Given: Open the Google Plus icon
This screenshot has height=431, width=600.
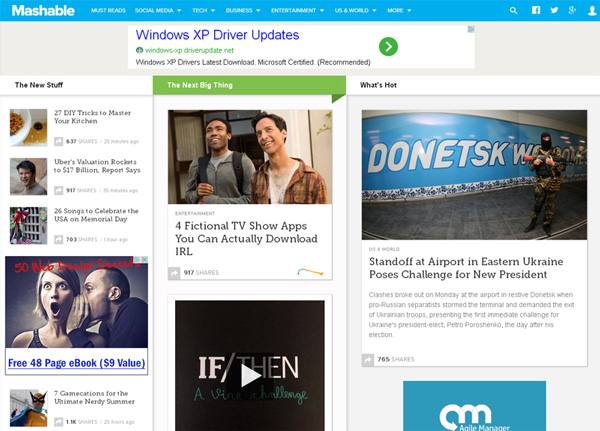Looking at the screenshot, I should (x=572, y=10).
